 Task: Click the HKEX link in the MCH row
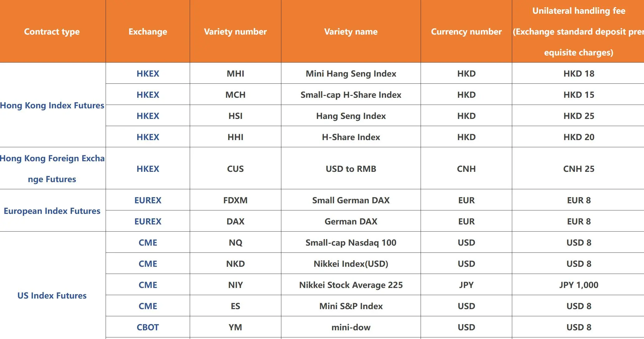point(148,95)
